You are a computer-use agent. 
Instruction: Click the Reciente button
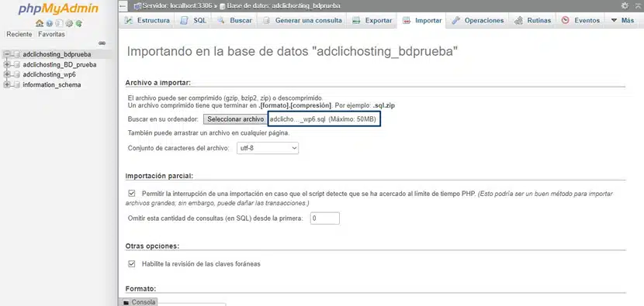[x=19, y=34]
